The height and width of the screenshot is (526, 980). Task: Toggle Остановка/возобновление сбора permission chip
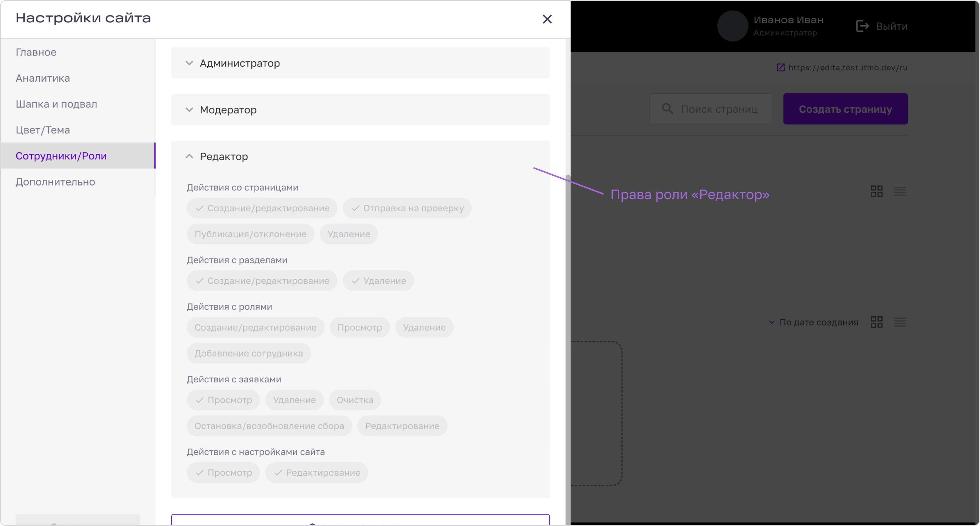coord(269,425)
